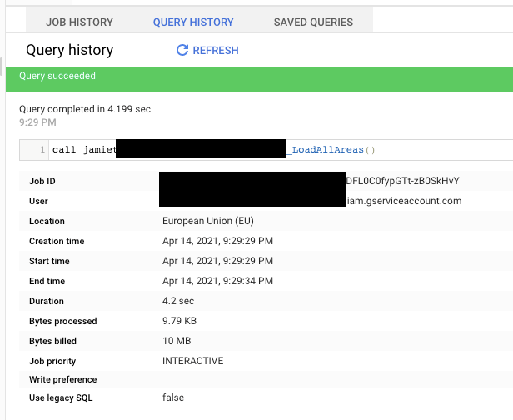Image resolution: width=513 pixels, height=420 pixels.
Task: Click the 'call jamiet' query text
Action: pos(84,150)
